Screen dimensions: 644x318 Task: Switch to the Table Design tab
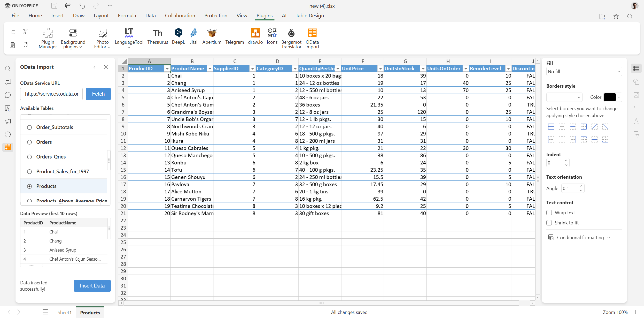[x=309, y=16]
